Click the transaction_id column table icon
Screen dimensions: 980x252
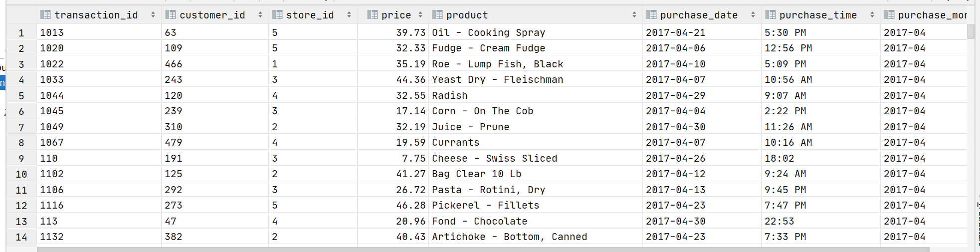click(x=45, y=15)
